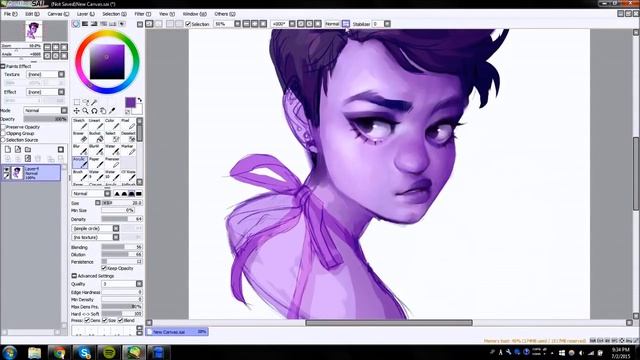Select the hand pan tool

tap(103, 111)
